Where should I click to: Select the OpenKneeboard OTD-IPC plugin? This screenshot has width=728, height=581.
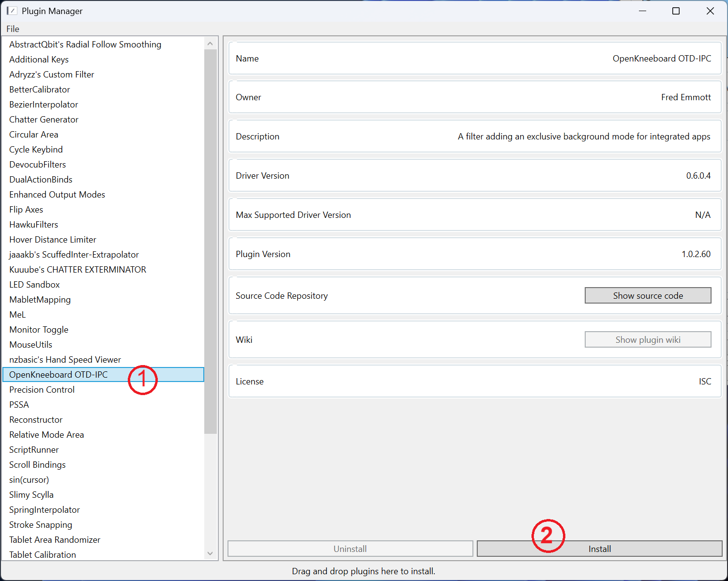pyautogui.click(x=59, y=375)
